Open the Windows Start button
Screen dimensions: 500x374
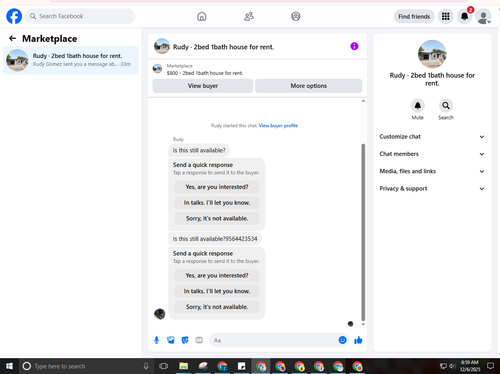(9, 366)
